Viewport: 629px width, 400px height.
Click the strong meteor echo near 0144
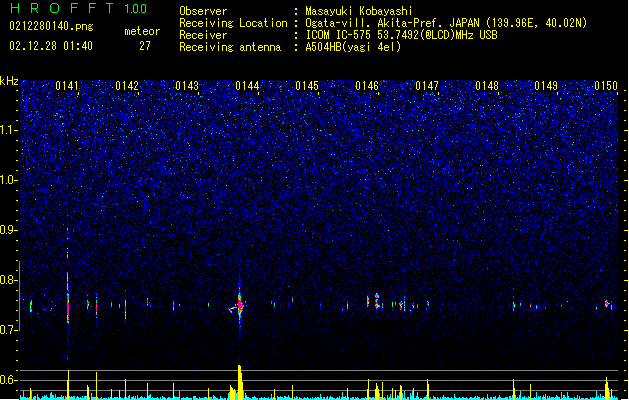click(239, 306)
